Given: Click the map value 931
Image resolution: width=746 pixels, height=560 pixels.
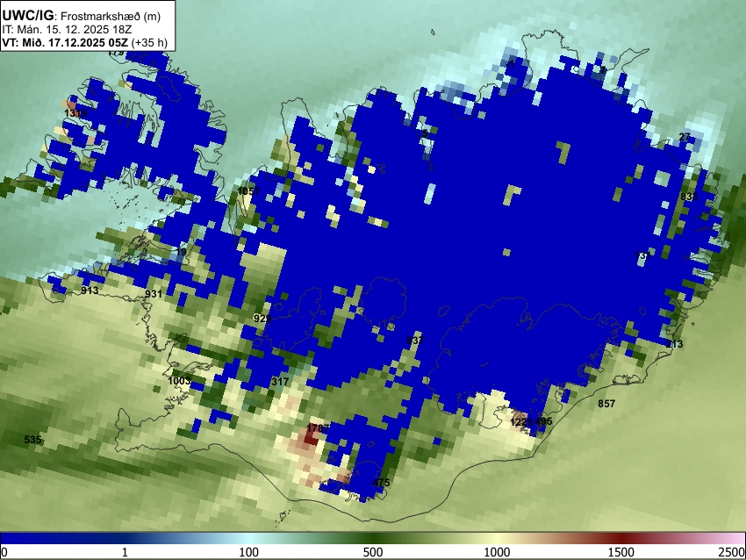Looking at the screenshot, I should (x=154, y=294).
